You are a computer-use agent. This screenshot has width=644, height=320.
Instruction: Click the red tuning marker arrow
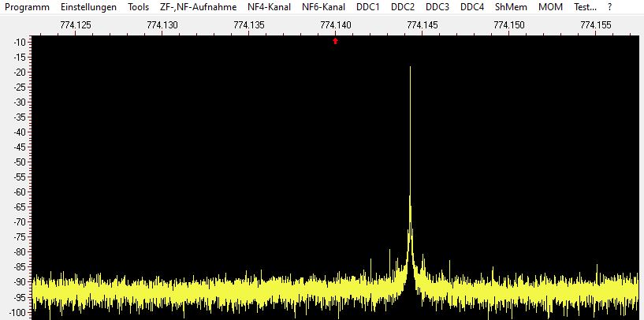pos(336,41)
